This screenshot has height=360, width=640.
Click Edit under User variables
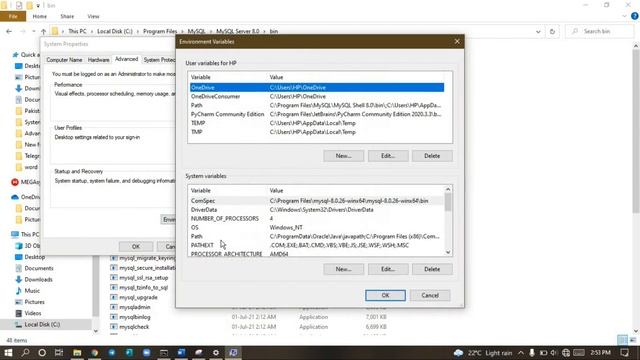388,156
